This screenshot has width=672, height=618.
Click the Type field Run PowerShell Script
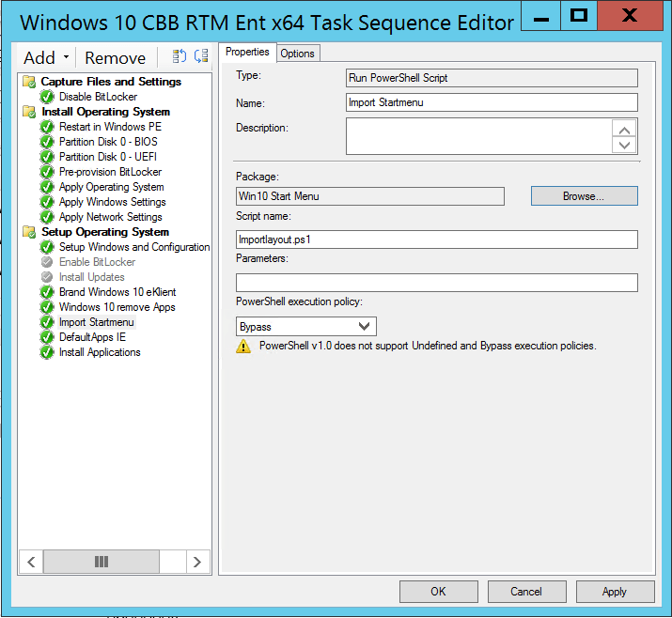492,78
